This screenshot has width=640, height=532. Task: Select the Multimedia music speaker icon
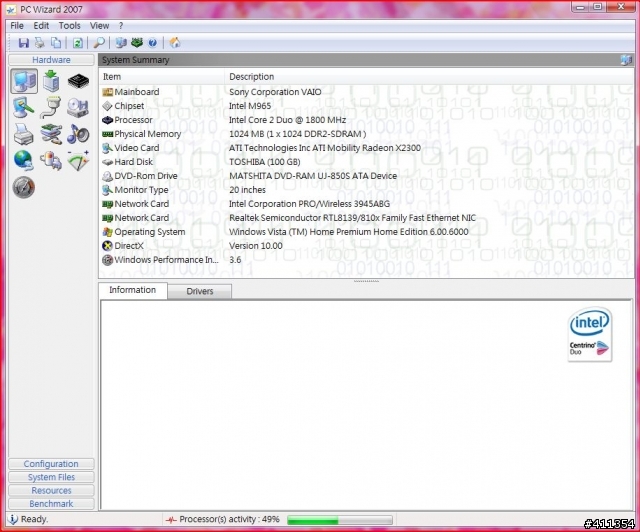coord(78,134)
